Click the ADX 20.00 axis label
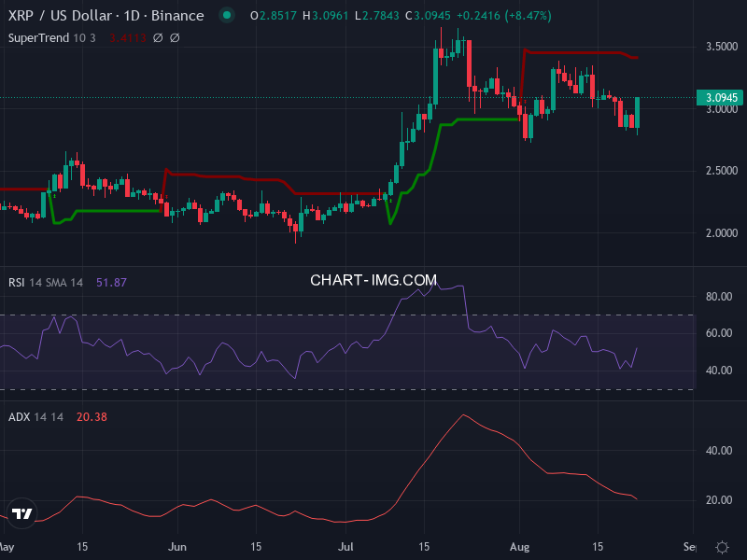The width and height of the screenshot is (747, 560). (719, 500)
